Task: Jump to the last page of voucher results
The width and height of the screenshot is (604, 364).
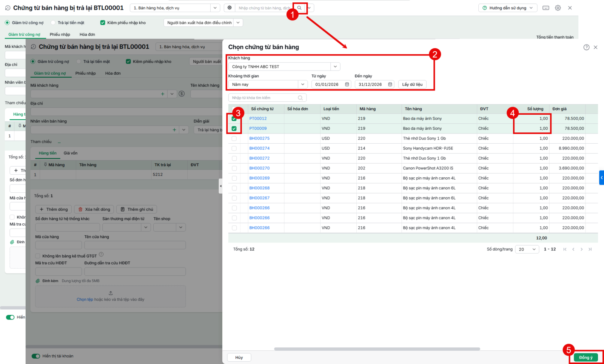Action: (590, 249)
